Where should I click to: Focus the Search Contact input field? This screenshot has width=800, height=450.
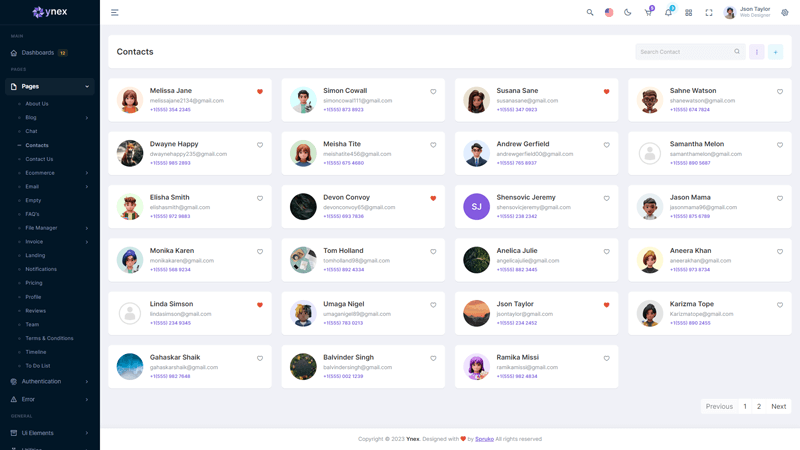684,52
